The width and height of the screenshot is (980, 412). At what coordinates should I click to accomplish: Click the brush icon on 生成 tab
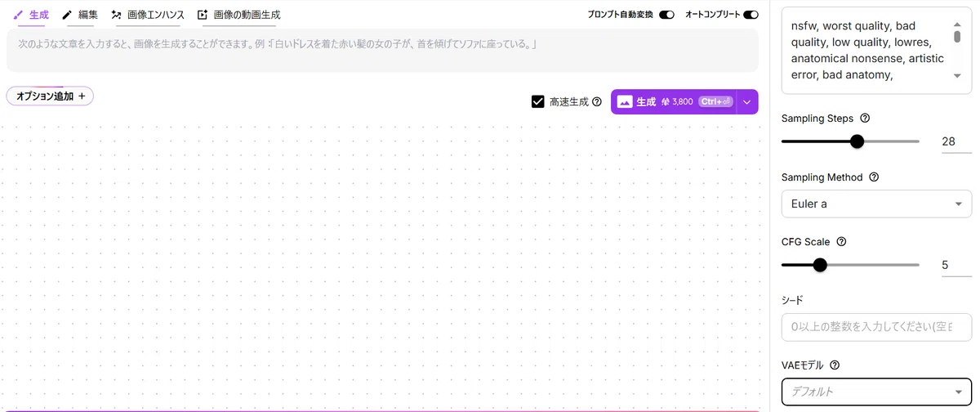pyautogui.click(x=18, y=15)
